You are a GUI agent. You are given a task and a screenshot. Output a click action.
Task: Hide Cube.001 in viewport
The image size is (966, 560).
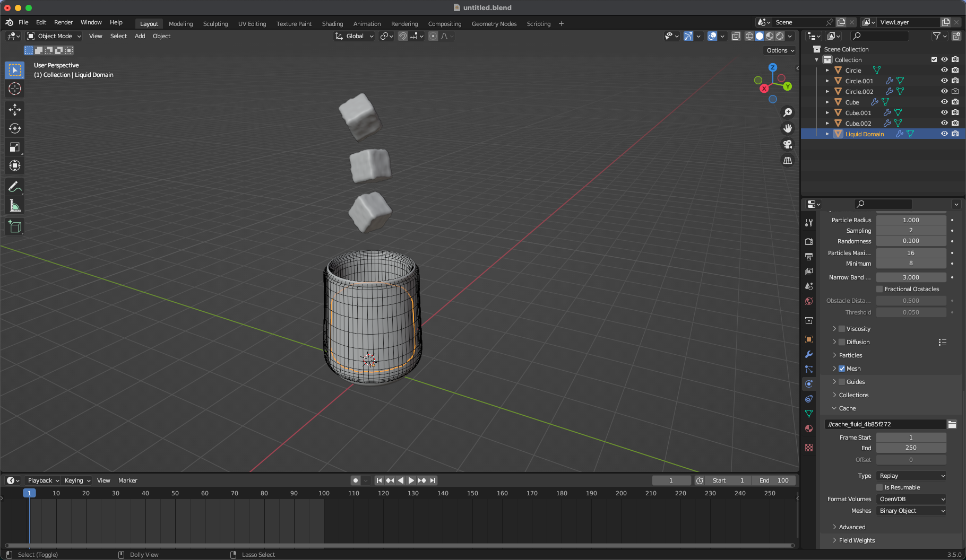[944, 112]
